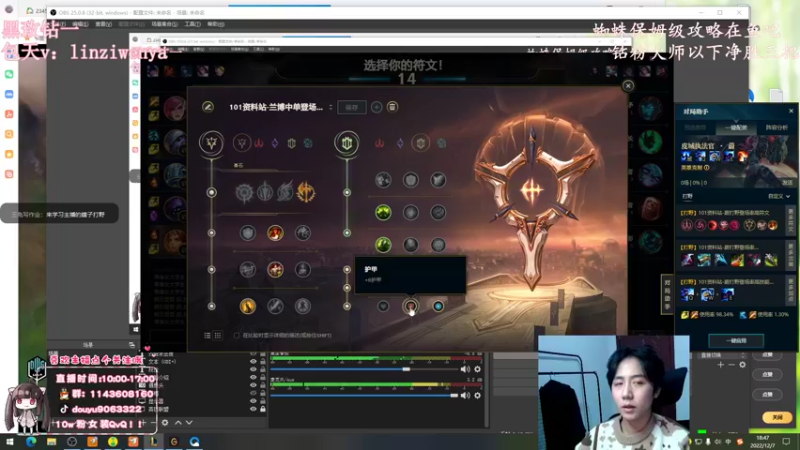Viewport: 800px width, 450px height.
Task: Choose the Conqueror keystone rune
Action: click(306, 192)
